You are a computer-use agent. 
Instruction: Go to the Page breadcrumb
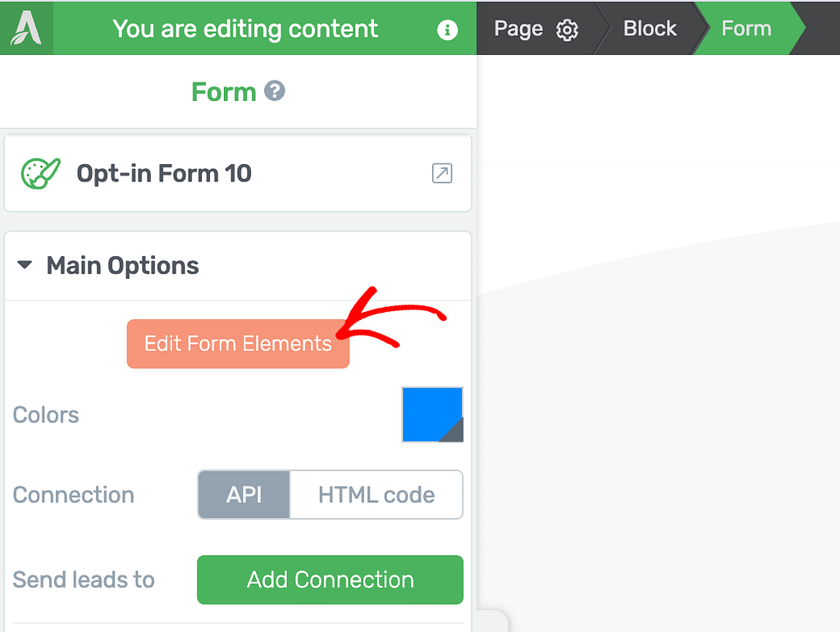tap(518, 29)
